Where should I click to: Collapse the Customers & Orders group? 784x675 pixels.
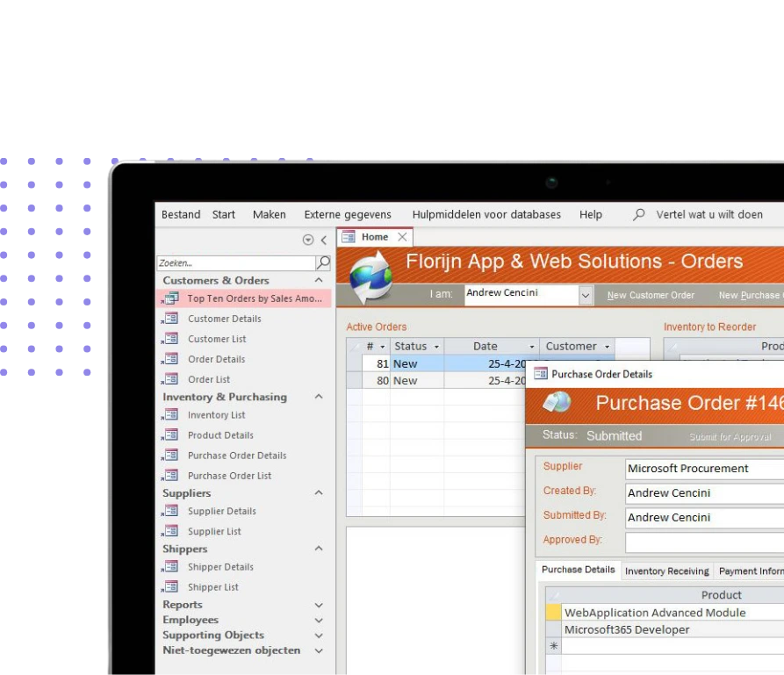click(x=319, y=281)
